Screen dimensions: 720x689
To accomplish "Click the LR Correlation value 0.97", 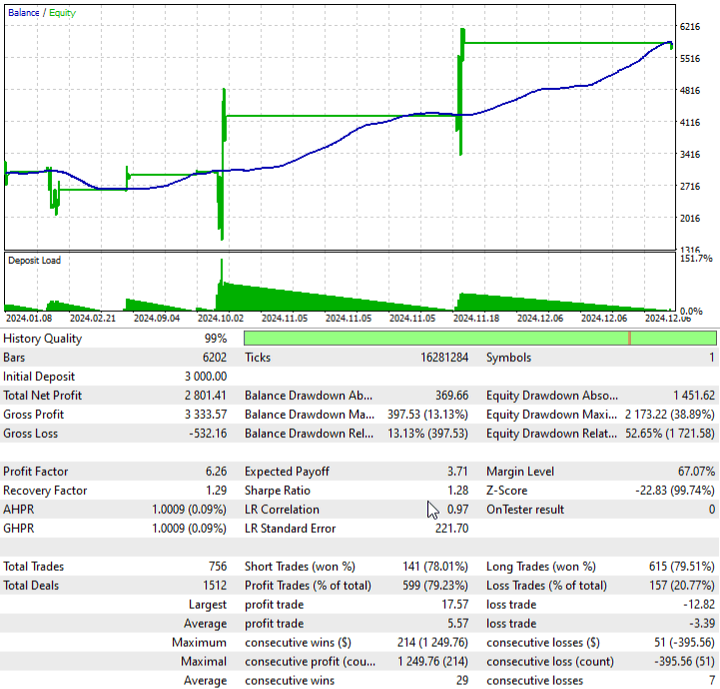I will pyautogui.click(x=458, y=509).
